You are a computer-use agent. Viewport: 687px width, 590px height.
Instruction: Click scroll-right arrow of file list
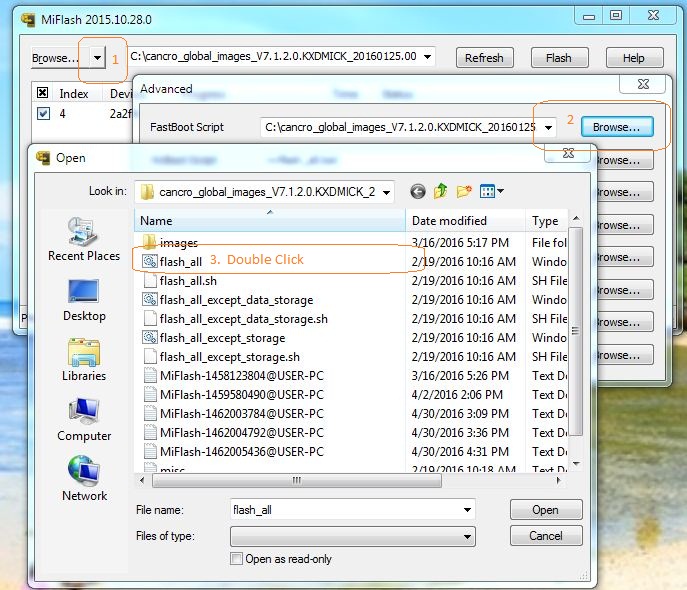point(558,480)
